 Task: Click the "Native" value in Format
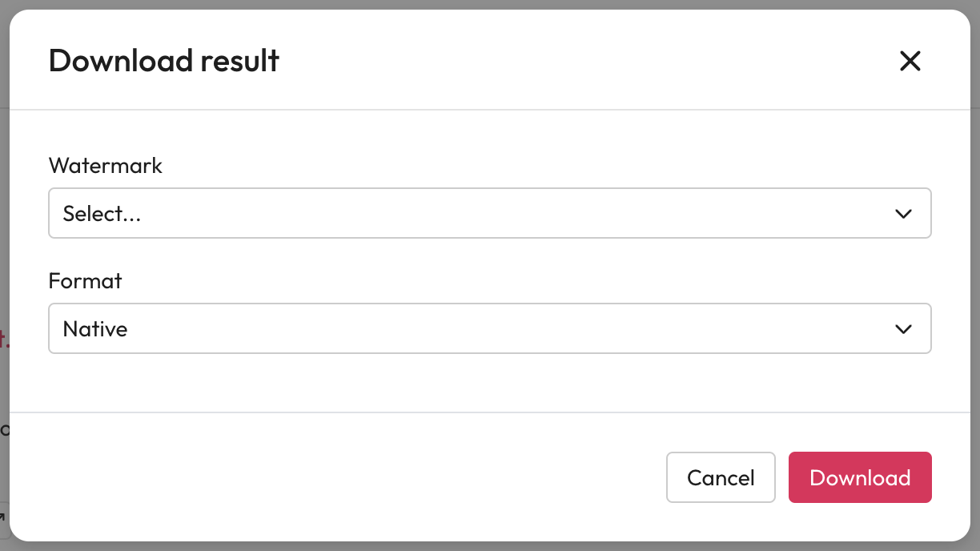pos(95,329)
